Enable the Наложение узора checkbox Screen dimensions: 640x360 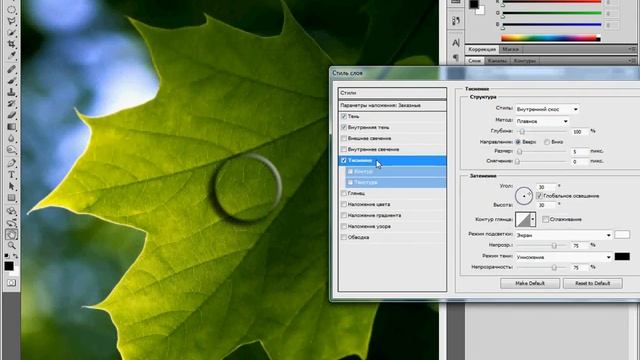click(344, 226)
